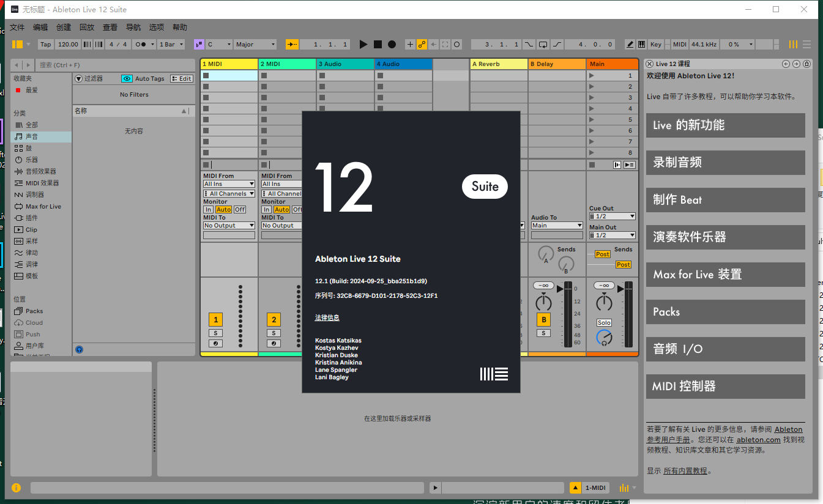Screen dimensions: 823x504
Task: Open track 1 No Output dropdown
Action: [x=229, y=225]
